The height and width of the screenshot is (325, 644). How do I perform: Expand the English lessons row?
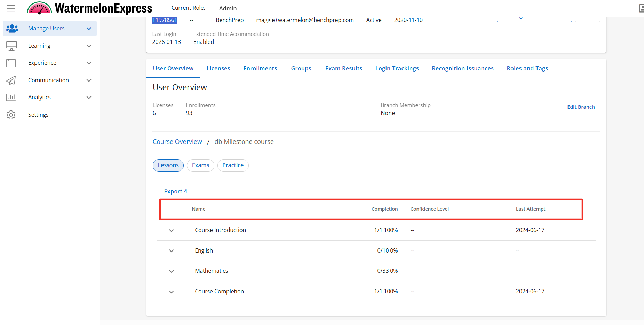tap(172, 251)
